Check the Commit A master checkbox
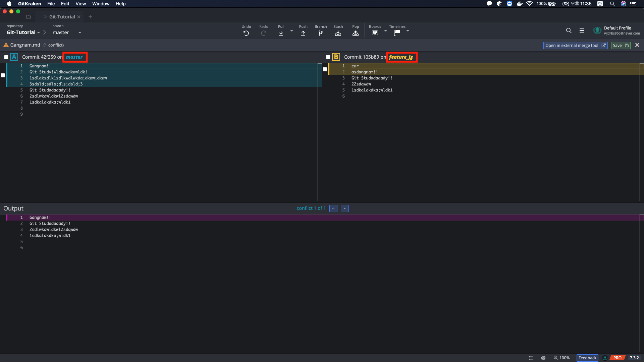This screenshot has height=362, width=644. point(6,57)
